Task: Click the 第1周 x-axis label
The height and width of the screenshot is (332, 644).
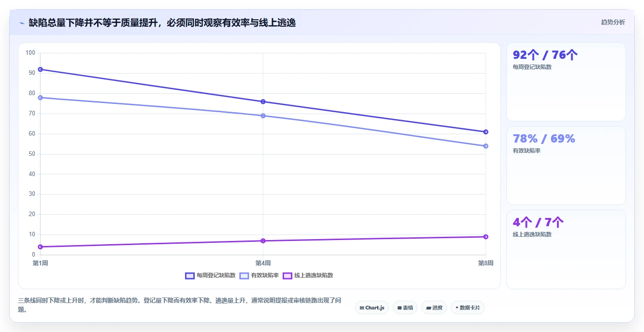Action: 41,263
